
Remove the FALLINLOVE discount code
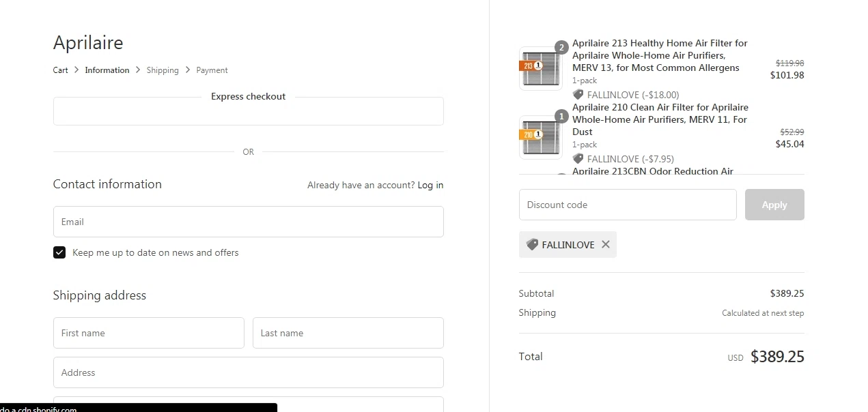pos(605,244)
